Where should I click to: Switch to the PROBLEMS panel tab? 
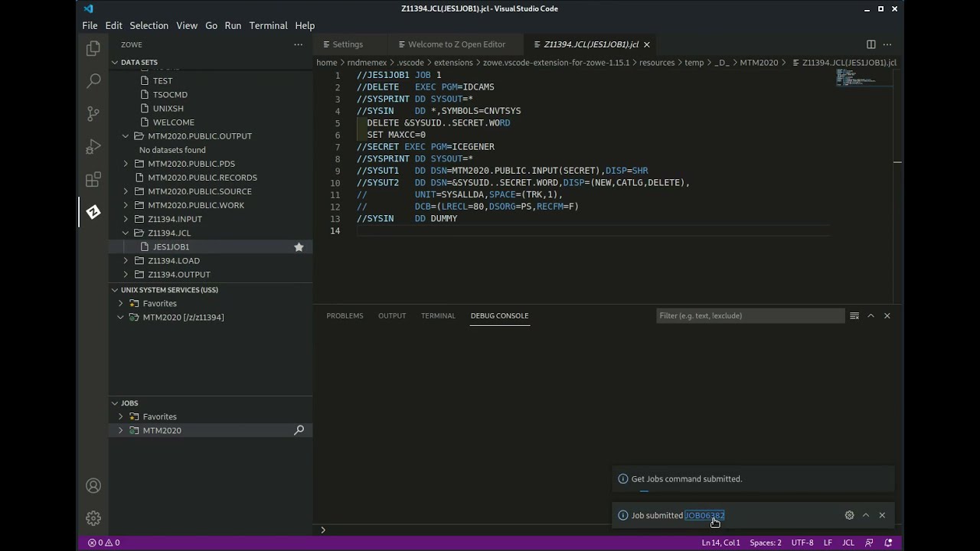coord(345,315)
